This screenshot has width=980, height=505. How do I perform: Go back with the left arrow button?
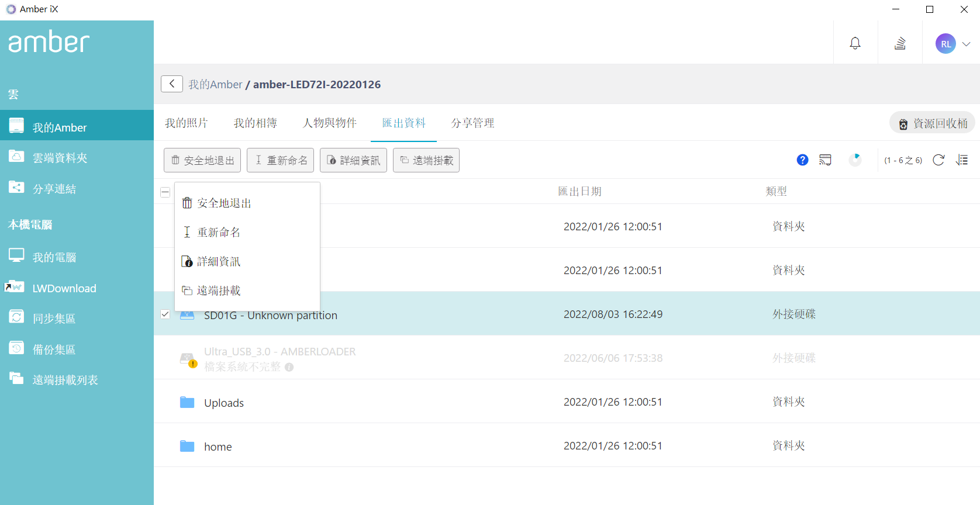point(172,84)
